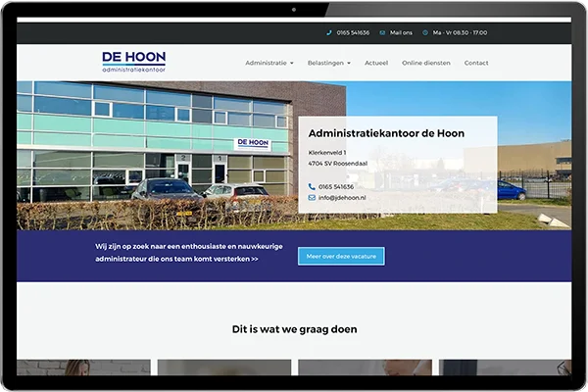Click the Meer over deze vacature button
Screen dimensions: 588x392
tap(341, 256)
